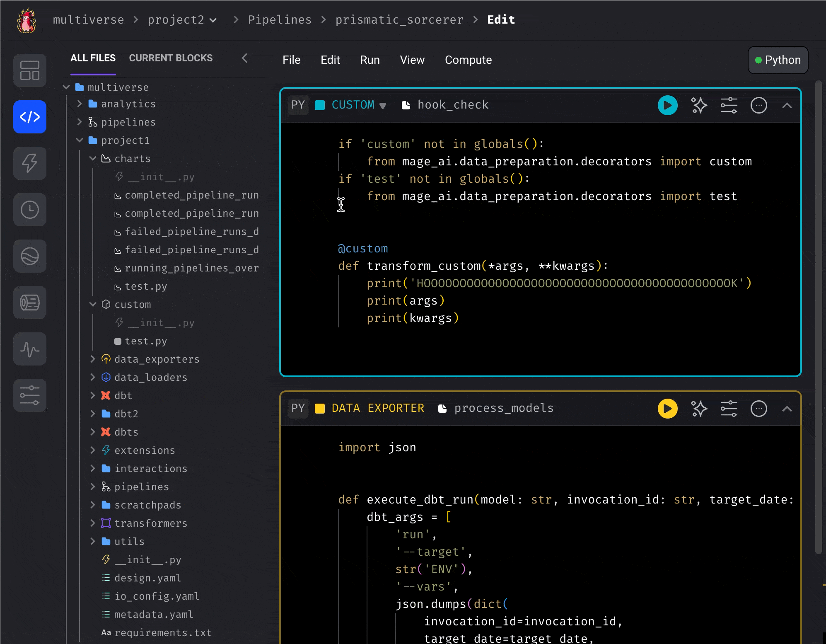Open AI sparkle for hook_check block

coord(699,105)
